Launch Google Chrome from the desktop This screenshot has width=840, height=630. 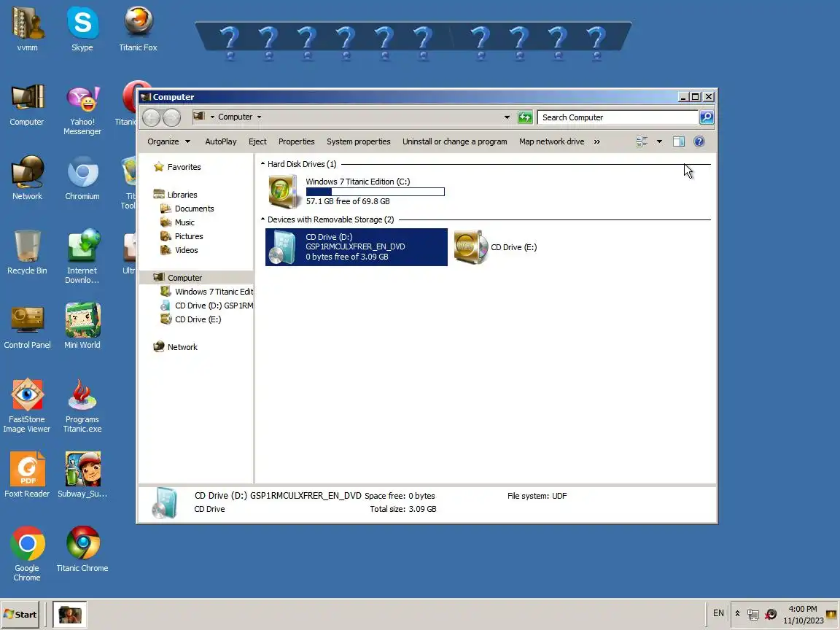(x=27, y=553)
